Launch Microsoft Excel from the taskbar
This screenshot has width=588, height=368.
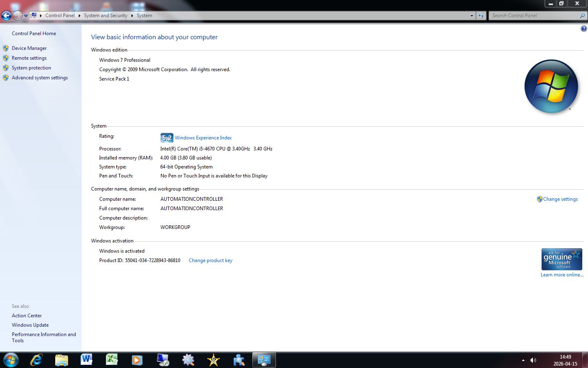point(111,360)
